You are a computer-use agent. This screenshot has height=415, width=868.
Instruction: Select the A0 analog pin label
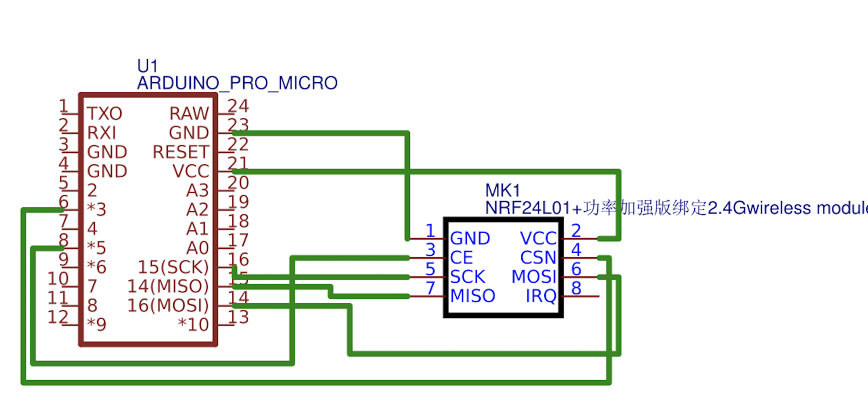coord(198,248)
